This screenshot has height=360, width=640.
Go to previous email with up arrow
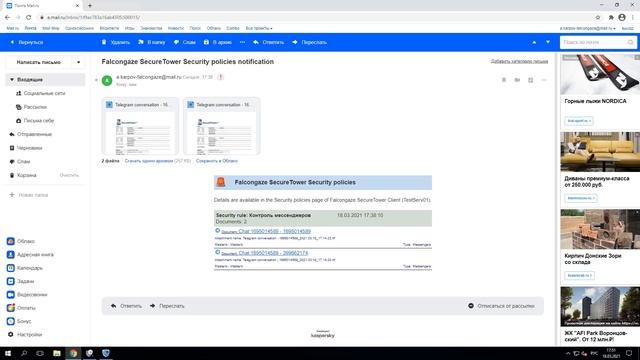click(534, 42)
